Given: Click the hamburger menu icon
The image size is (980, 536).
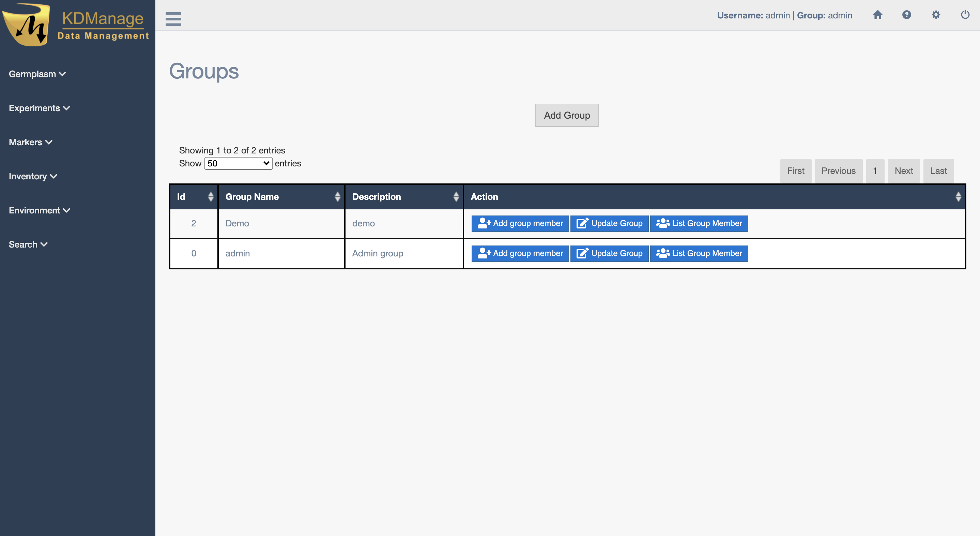Looking at the screenshot, I should pyautogui.click(x=173, y=19).
